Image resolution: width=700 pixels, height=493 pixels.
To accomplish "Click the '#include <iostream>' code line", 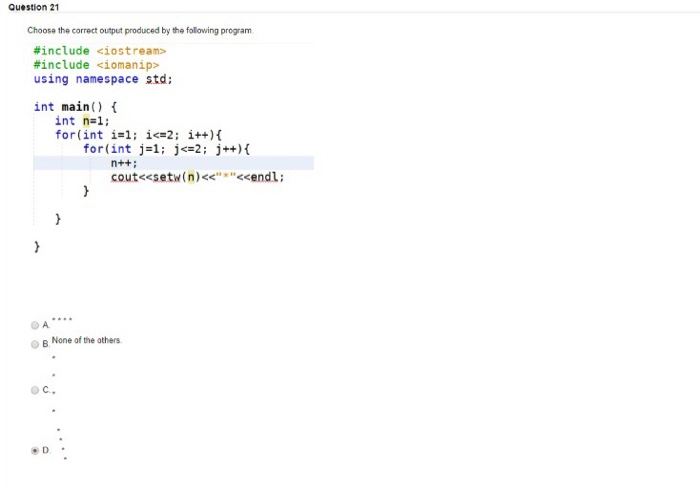I will [x=100, y=51].
